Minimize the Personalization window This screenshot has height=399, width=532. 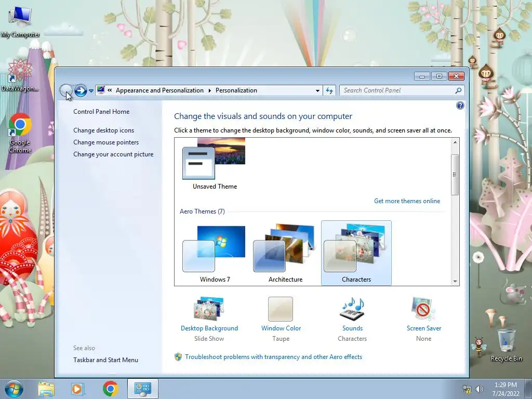coord(422,76)
